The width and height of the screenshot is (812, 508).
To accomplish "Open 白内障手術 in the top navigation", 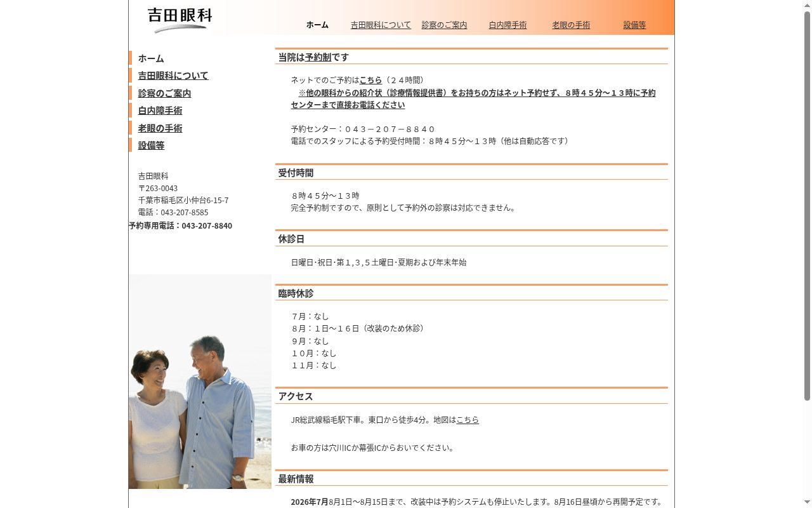I will click(507, 25).
